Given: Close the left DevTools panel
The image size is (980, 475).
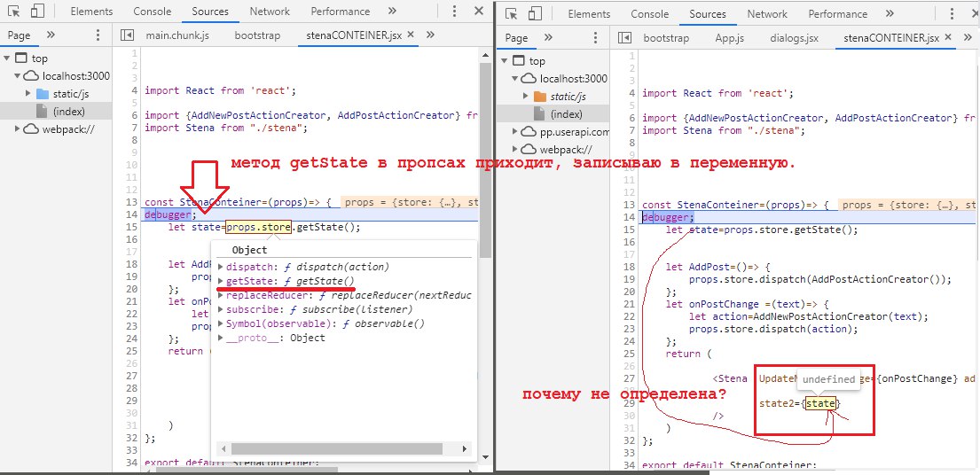Looking at the screenshot, I should coord(479,12).
